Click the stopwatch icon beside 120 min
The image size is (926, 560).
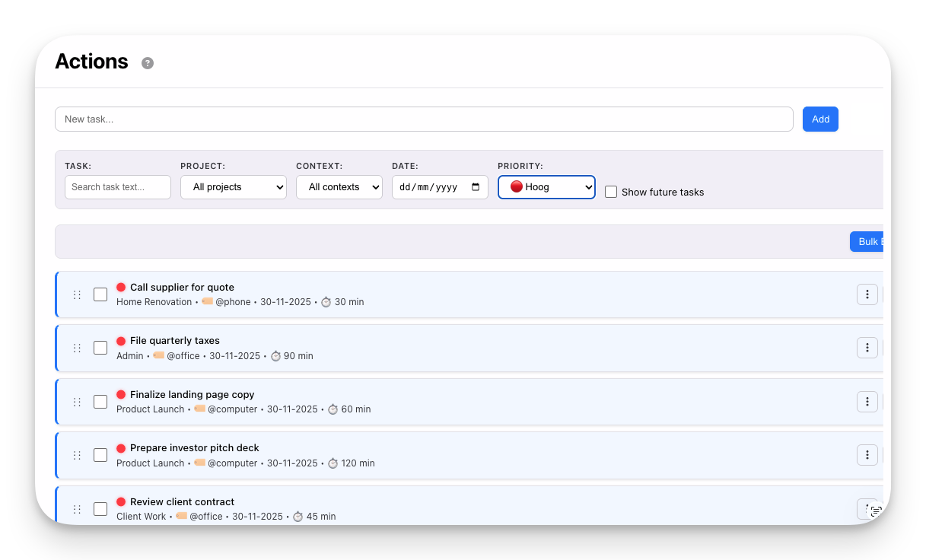point(333,463)
